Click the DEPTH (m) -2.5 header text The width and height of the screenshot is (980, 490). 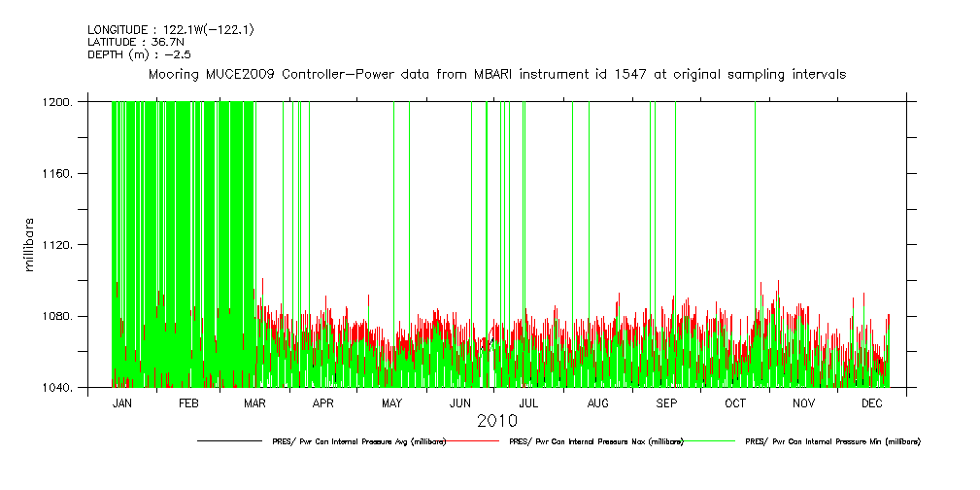[131, 54]
